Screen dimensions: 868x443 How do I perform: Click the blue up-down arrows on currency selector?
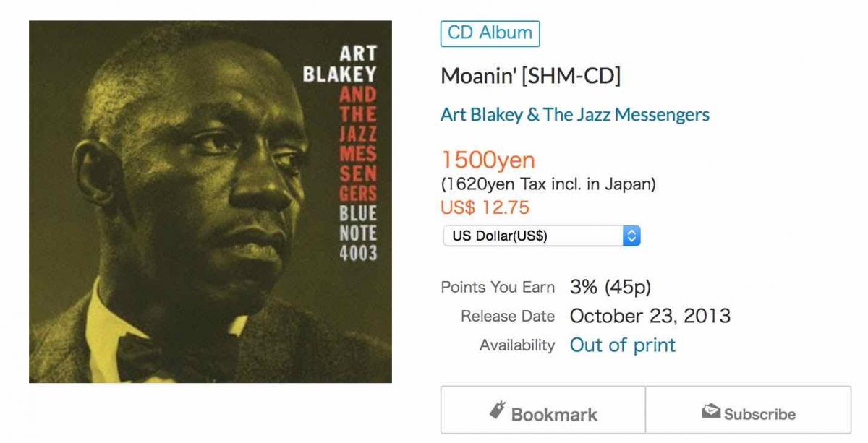pyautogui.click(x=631, y=236)
